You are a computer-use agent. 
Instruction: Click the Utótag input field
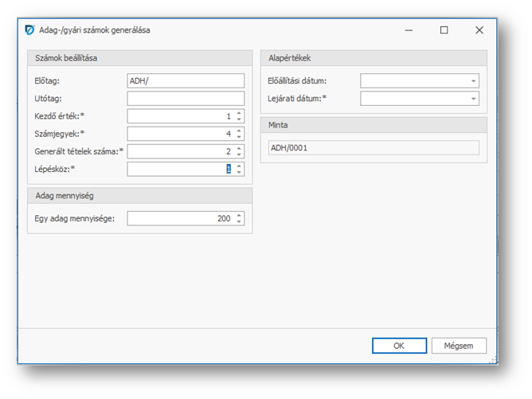click(185, 98)
